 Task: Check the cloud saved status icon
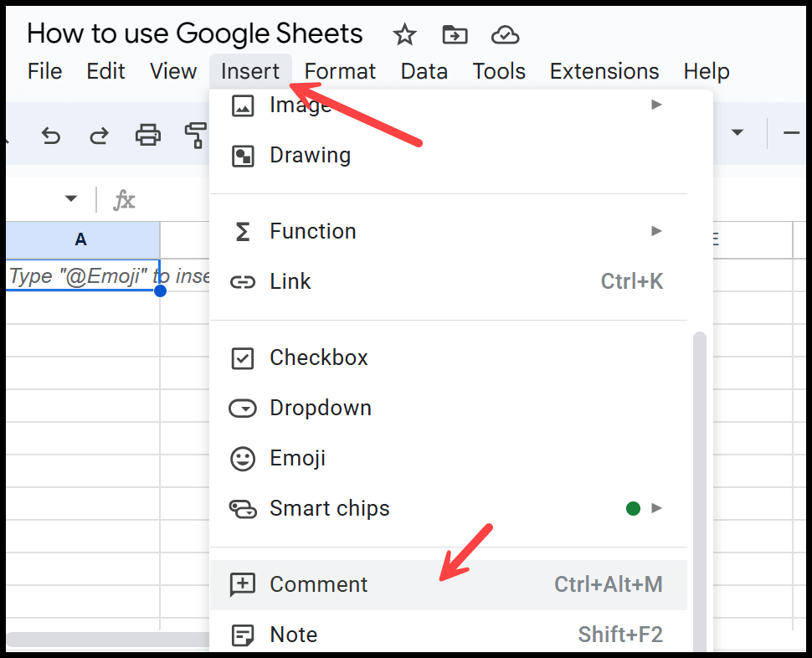[505, 35]
